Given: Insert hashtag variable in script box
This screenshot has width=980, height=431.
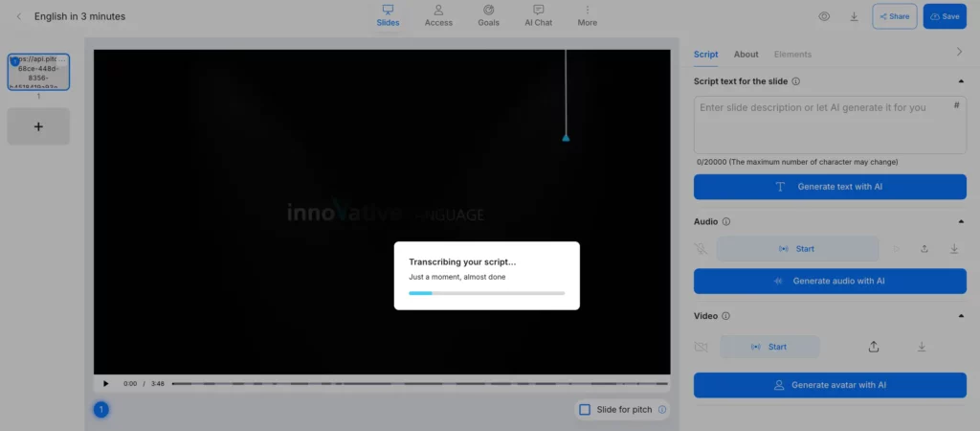Looking at the screenshot, I should click(956, 105).
